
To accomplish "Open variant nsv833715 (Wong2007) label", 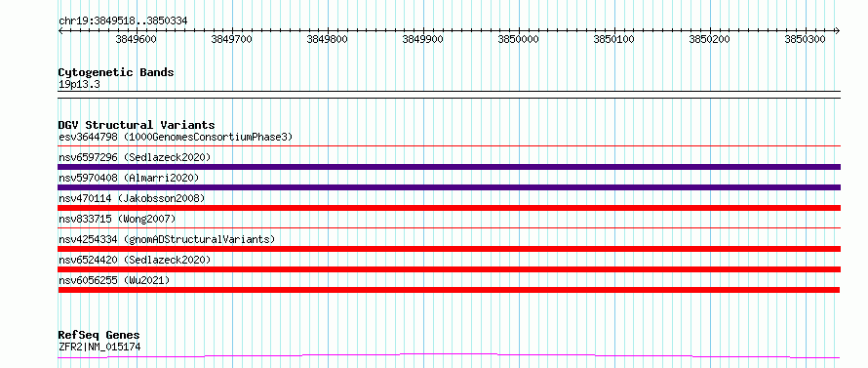I will pos(117,219).
